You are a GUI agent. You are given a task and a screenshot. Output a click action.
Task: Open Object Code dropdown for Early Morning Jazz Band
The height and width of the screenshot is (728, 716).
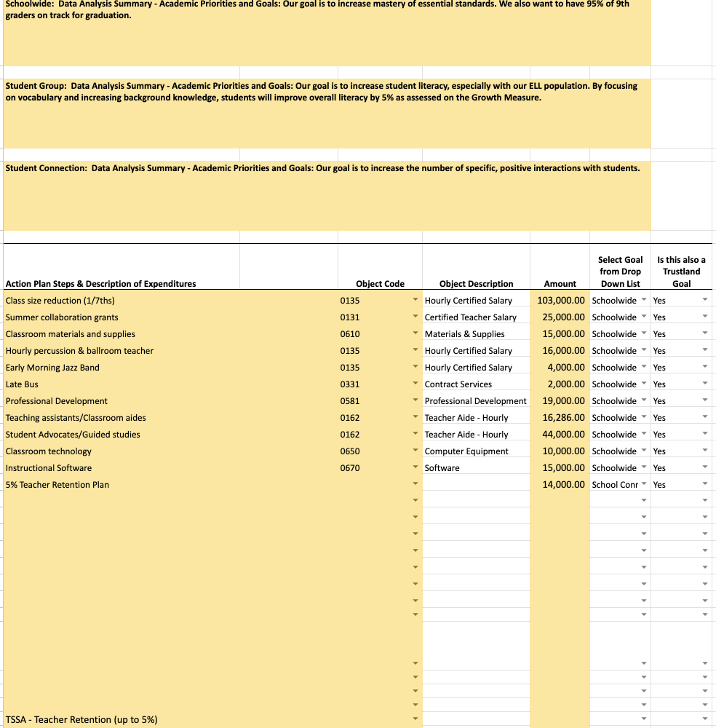(415, 367)
